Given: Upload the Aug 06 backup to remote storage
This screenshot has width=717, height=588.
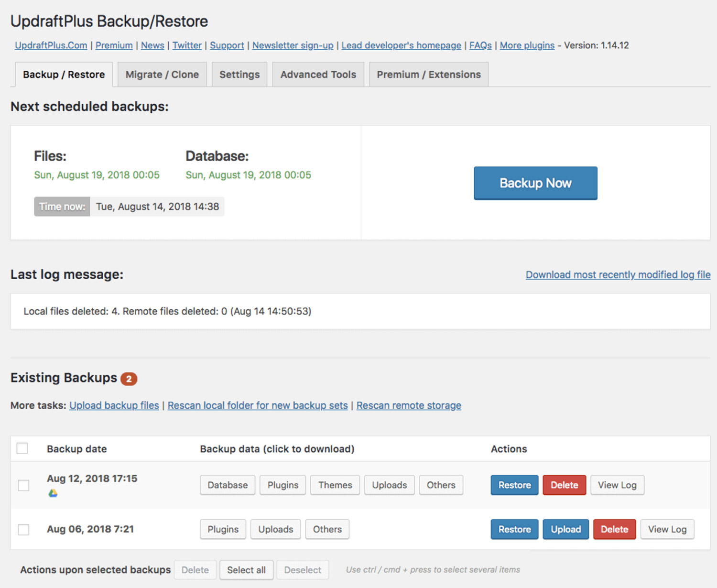Looking at the screenshot, I should coord(565,530).
